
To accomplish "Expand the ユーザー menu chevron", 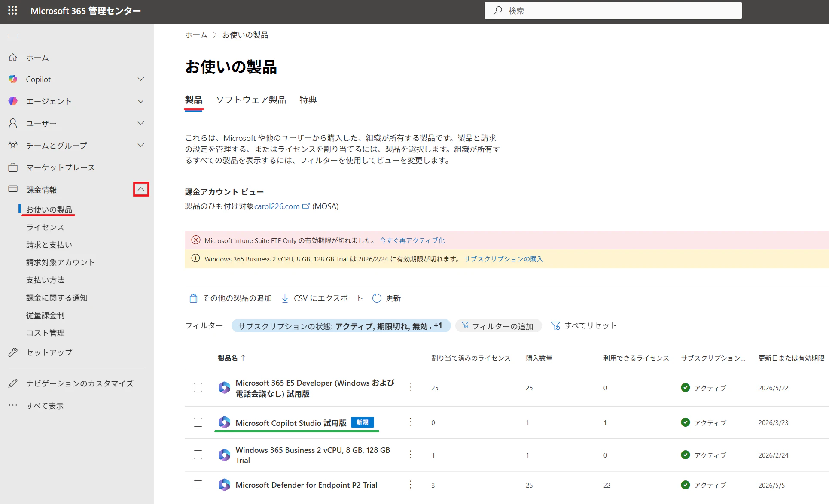I will pyautogui.click(x=141, y=123).
